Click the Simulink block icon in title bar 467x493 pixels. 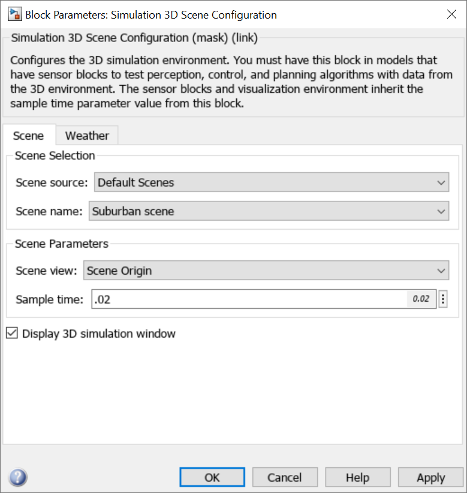pos(15,14)
